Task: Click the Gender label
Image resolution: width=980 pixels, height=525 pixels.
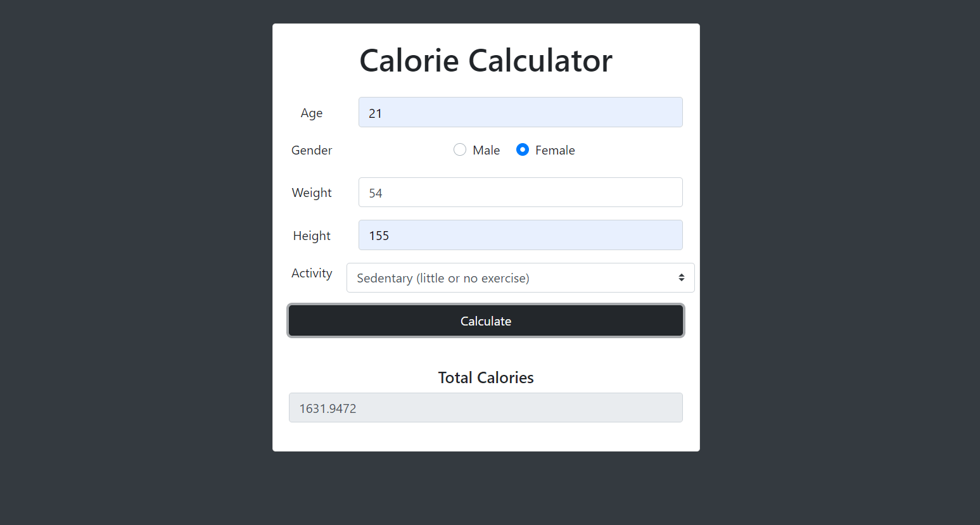Action: (311, 150)
